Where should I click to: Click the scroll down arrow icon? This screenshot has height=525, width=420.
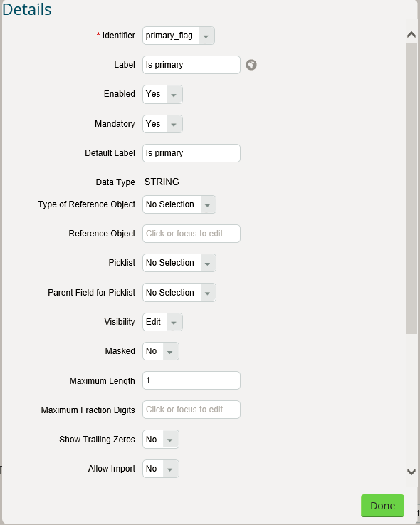pos(411,472)
